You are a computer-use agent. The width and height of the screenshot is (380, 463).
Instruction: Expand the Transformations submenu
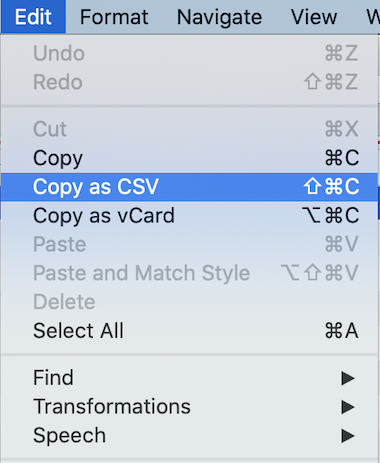tap(189, 407)
